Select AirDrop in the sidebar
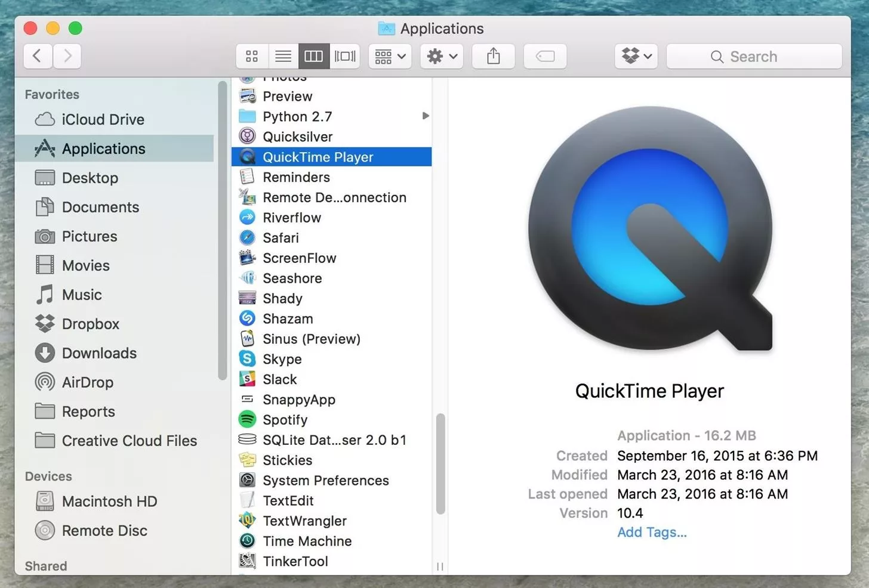869x588 pixels. pyautogui.click(x=88, y=382)
